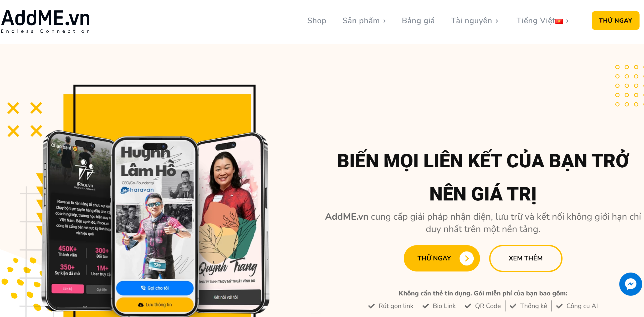Viewport: 644px width, 317px height.
Task: Click the header THỬ NGAY button
Action: point(615,21)
